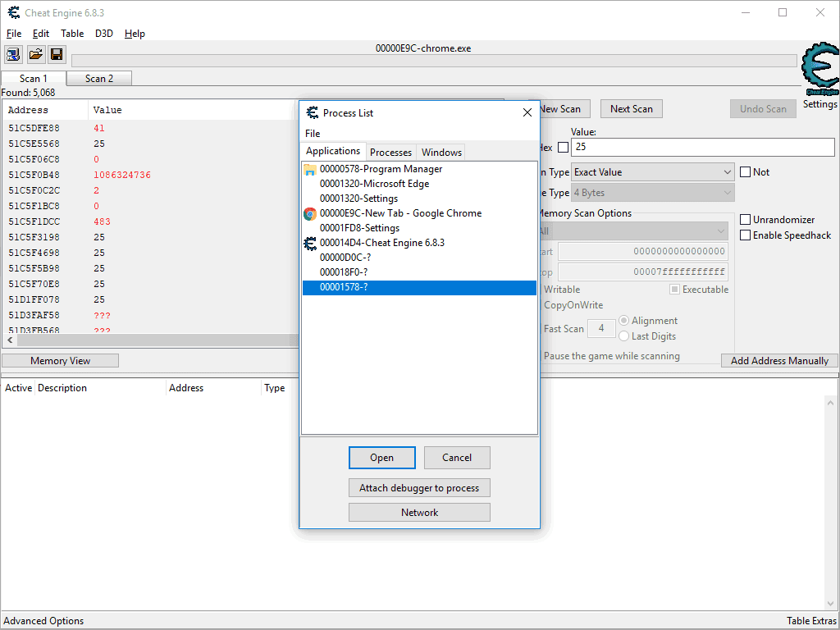Select Cheat Engine icon beside 000014D4 entry

tap(310, 243)
